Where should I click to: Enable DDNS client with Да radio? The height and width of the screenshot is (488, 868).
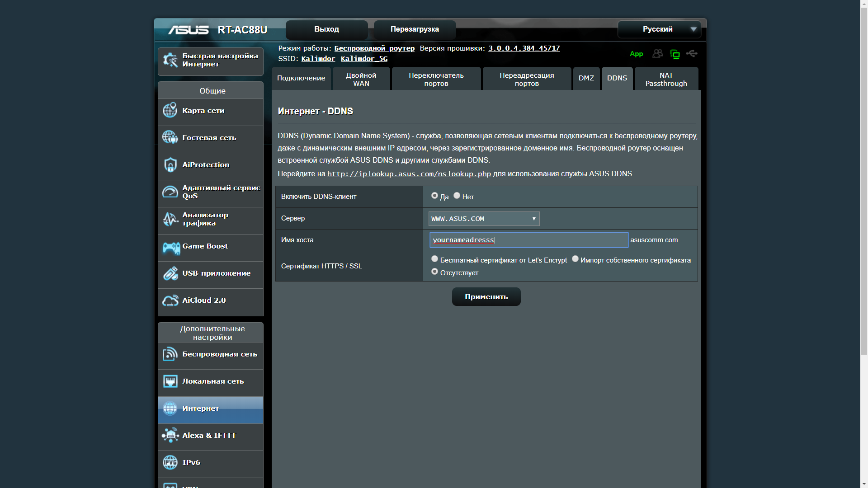click(434, 196)
